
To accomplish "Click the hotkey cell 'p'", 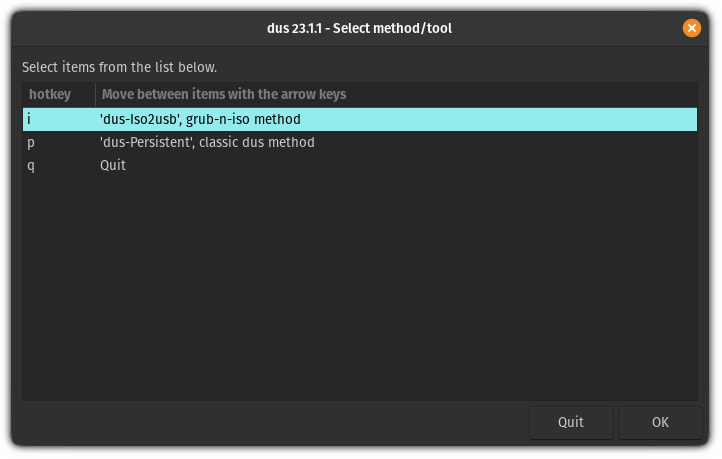I will click(31, 142).
